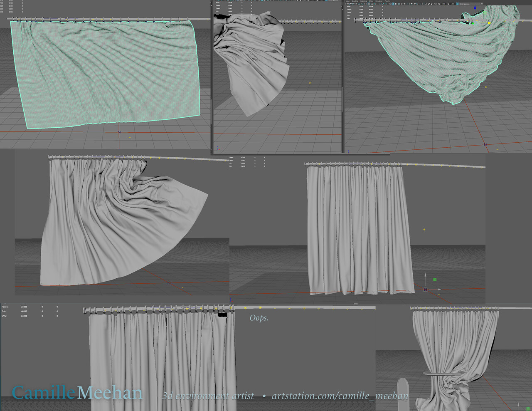Open the Lighting menu in top-right viewport
Viewport: 532px width, 411px height.
(364, 1)
